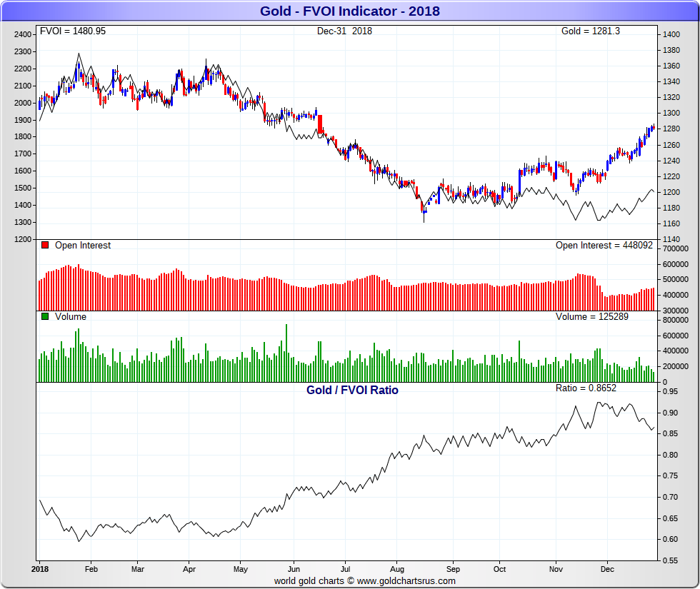Screen dimensions: 700x589
Task: Select the 'Jun' month marker
Action: 294,570
